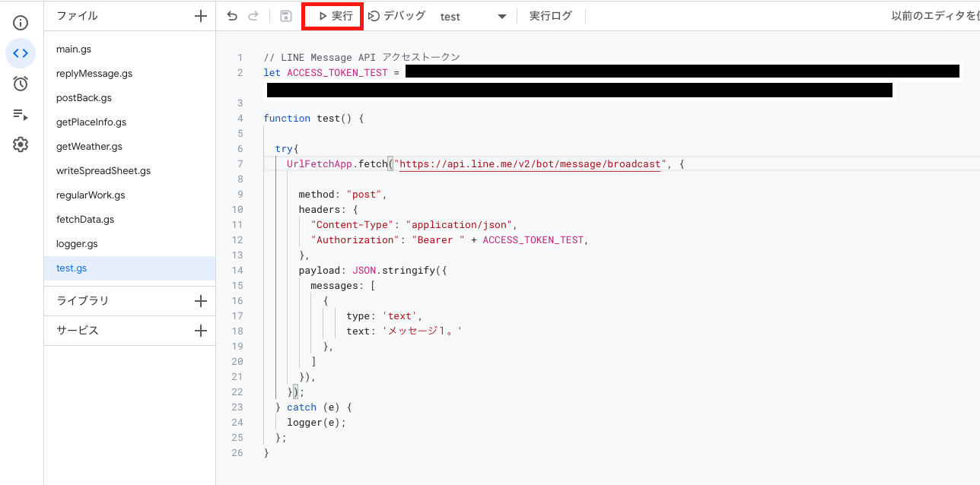Click the comment on line 1
The image size is (980, 485).
(361, 58)
